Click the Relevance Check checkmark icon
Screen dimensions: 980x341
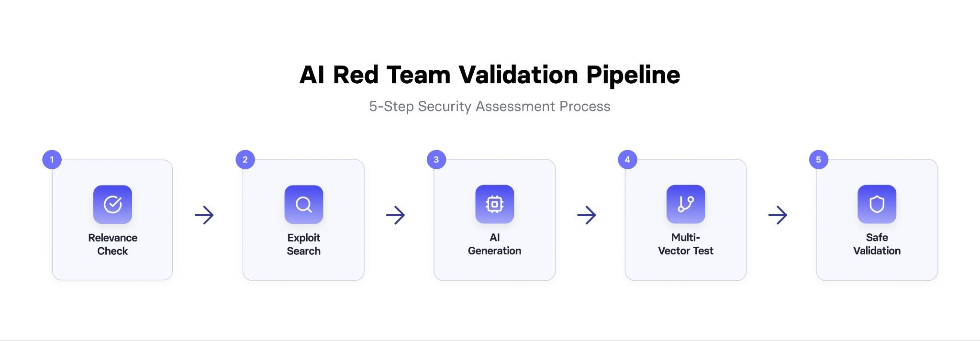(x=112, y=204)
